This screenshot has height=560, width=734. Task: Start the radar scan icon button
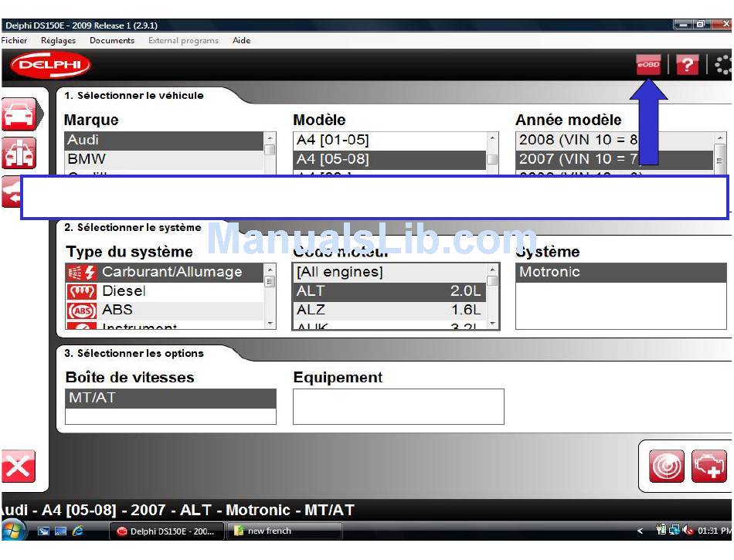coord(667,466)
